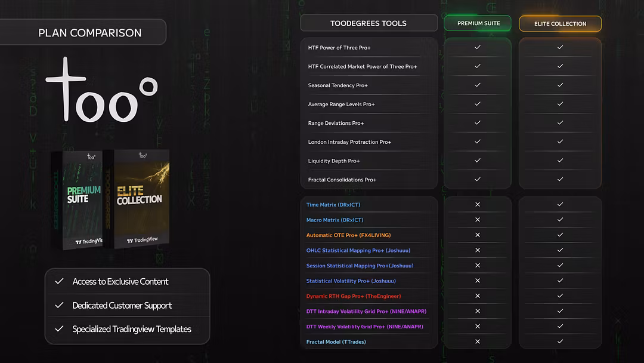Click Premium Suite X mark for DTT Weekly Volatility Grid
The image size is (644, 363).
pyautogui.click(x=478, y=326)
